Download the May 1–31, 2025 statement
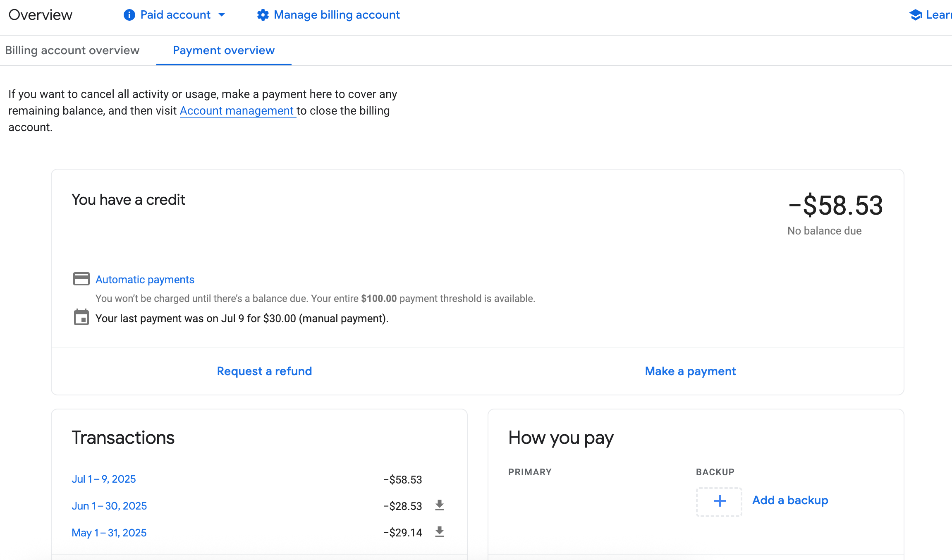 pos(440,531)
